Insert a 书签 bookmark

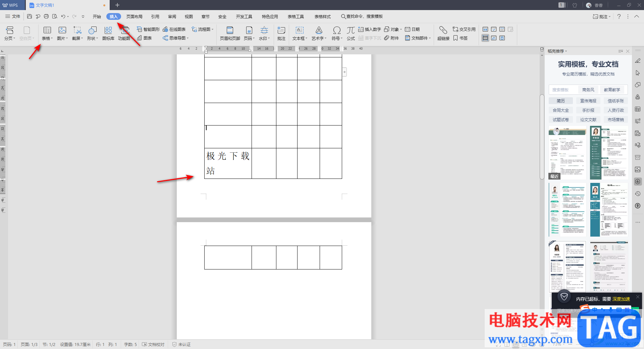click(461, 38)
